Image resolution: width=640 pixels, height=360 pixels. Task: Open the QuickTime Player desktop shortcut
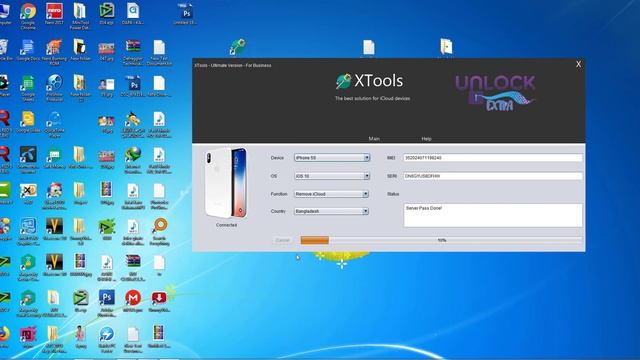pyautogui.click(x=54, y=124)
